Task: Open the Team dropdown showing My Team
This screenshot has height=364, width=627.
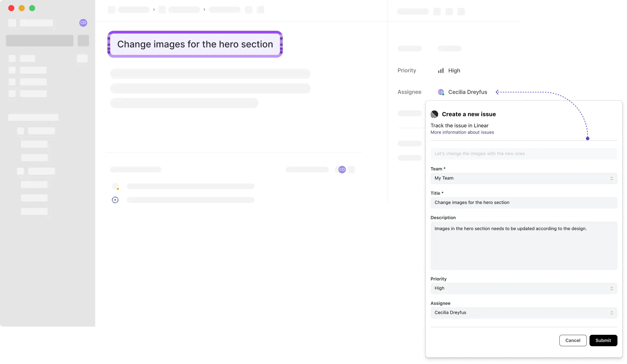Action: [x=523, y=178]
